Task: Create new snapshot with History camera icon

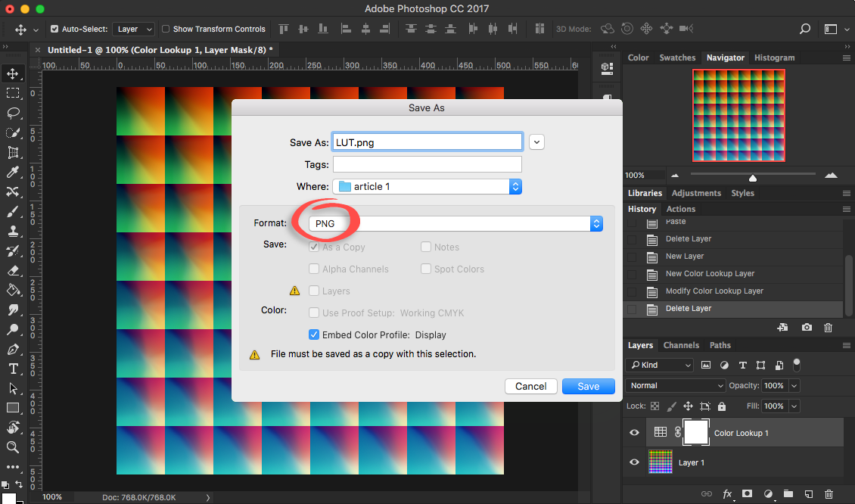Action: click(807, 327)
